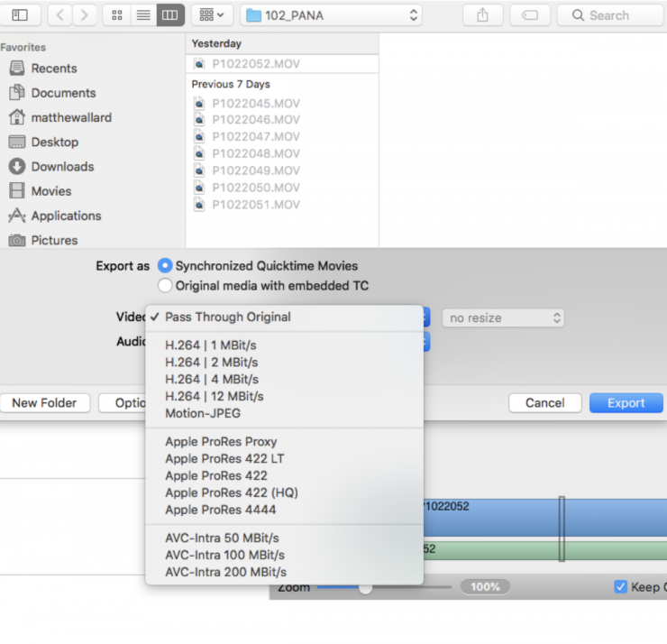Choose Apple ProRes 422 (HQ) from menu

pyautogui.click(x=232, y=492)
